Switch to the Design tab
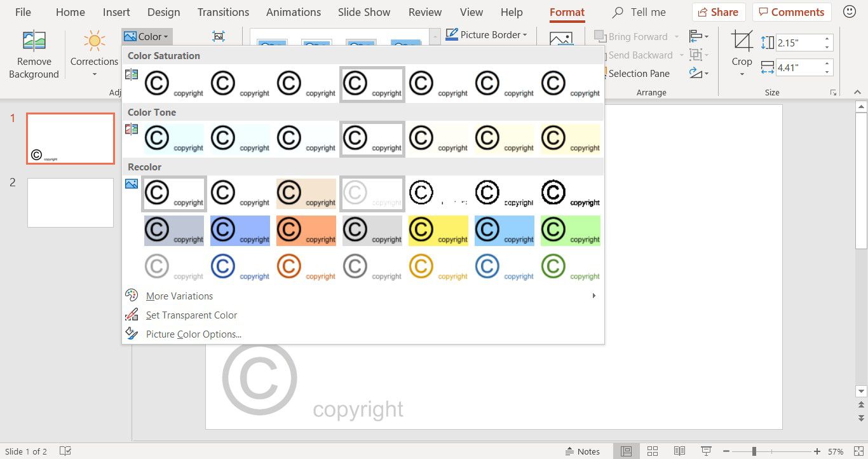The height and width of the screenshot is (459, 868). click(x=163, y=12)
